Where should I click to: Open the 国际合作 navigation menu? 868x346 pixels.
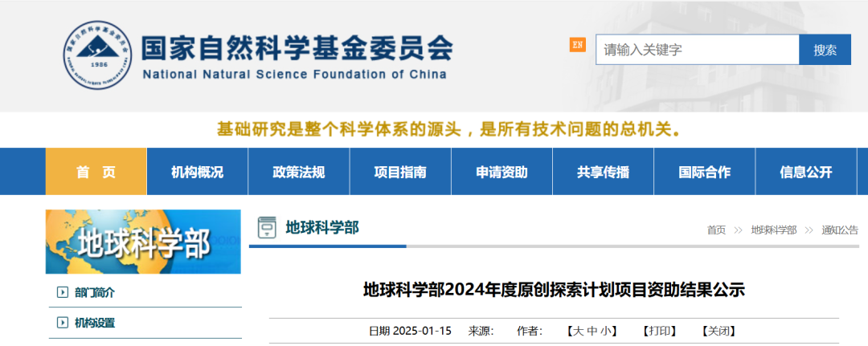pyautogui.click(x=704, y=171)
